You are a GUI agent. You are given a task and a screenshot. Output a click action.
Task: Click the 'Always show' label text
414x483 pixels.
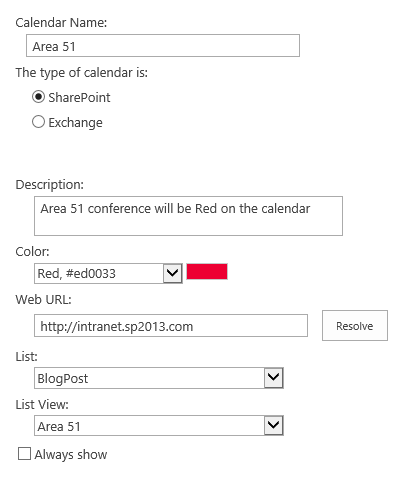click(x=71, y=455)
